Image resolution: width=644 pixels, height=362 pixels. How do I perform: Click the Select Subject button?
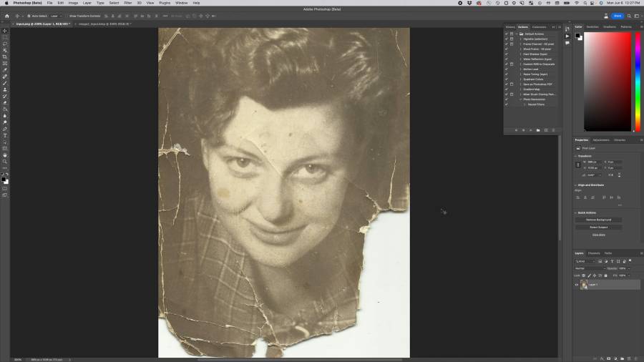pyautogui.click(x=598, y=227)
